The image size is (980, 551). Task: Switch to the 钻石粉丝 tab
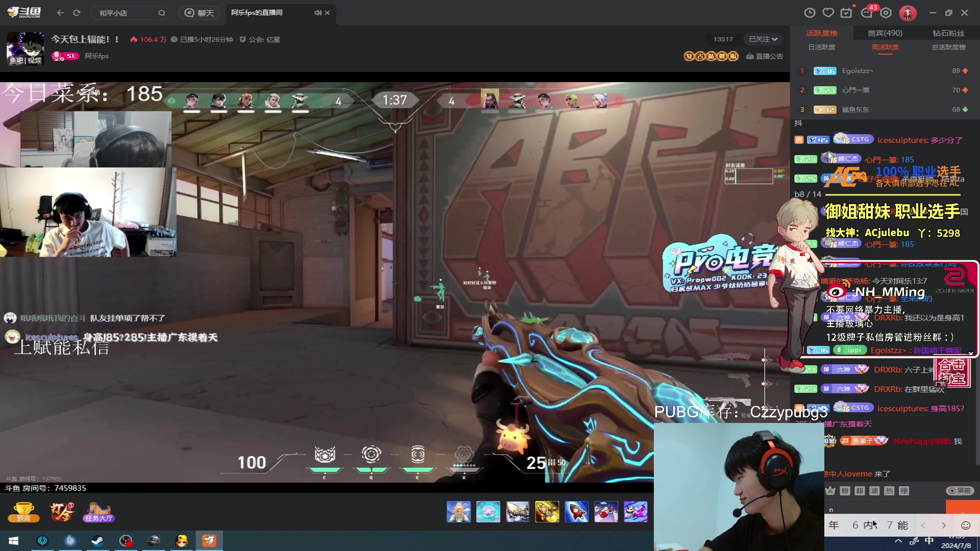tap(948, 33)
